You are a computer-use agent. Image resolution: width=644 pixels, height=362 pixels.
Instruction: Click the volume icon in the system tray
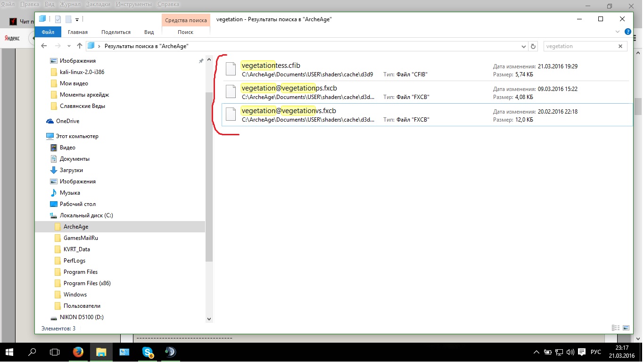click(x=570, y=352)
